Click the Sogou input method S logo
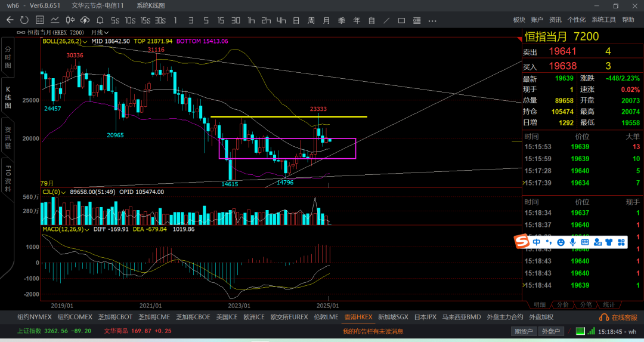 [522, 241]
